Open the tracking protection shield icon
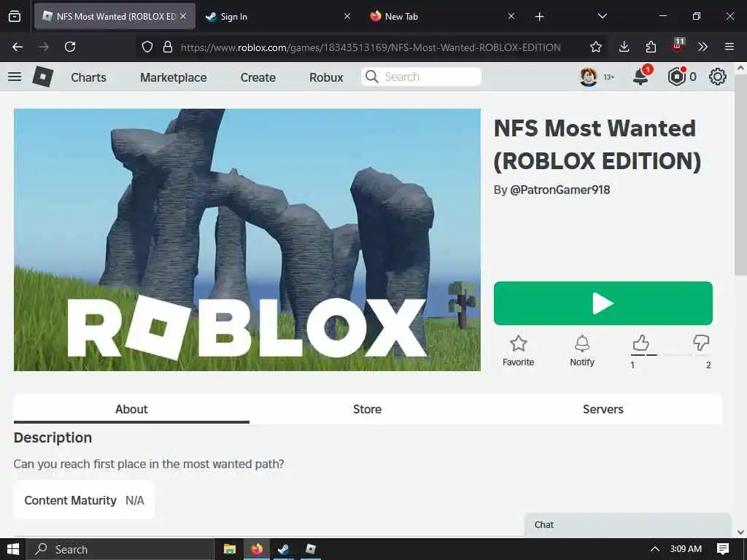747x560 pixels. pos(147,47)
